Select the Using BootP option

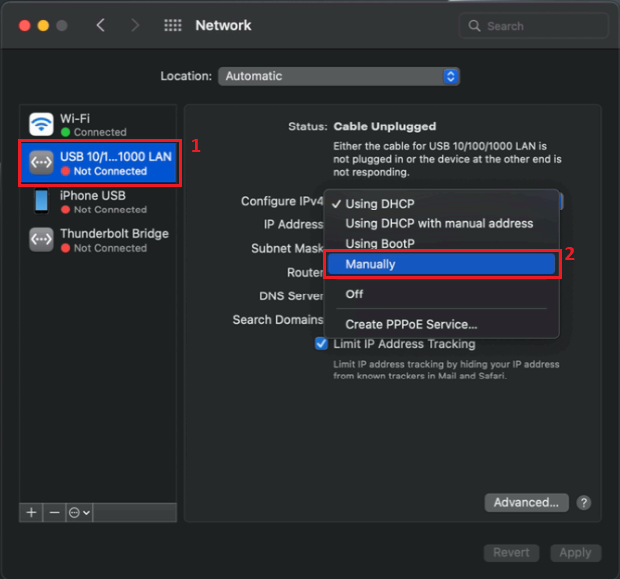(380, 244)
